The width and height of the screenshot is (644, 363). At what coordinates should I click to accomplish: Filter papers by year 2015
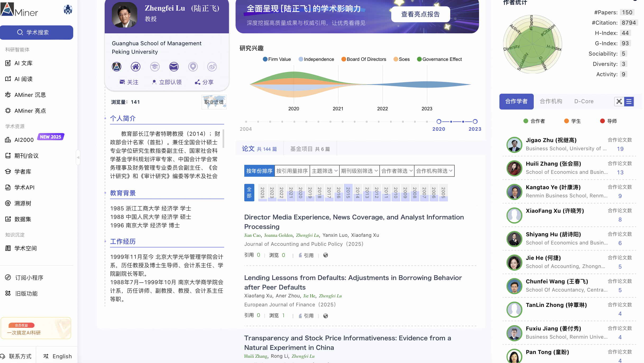point(348,193)
